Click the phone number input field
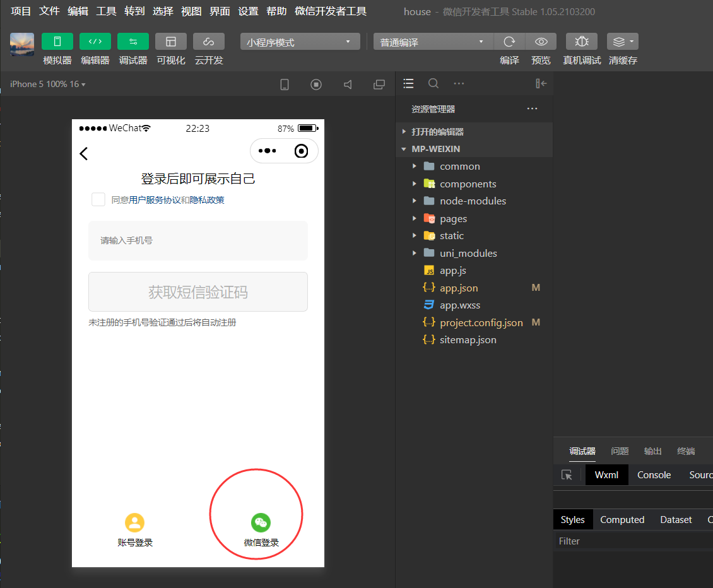The width and height of the screenshot is (713, 588). click(x=197, y=240)
